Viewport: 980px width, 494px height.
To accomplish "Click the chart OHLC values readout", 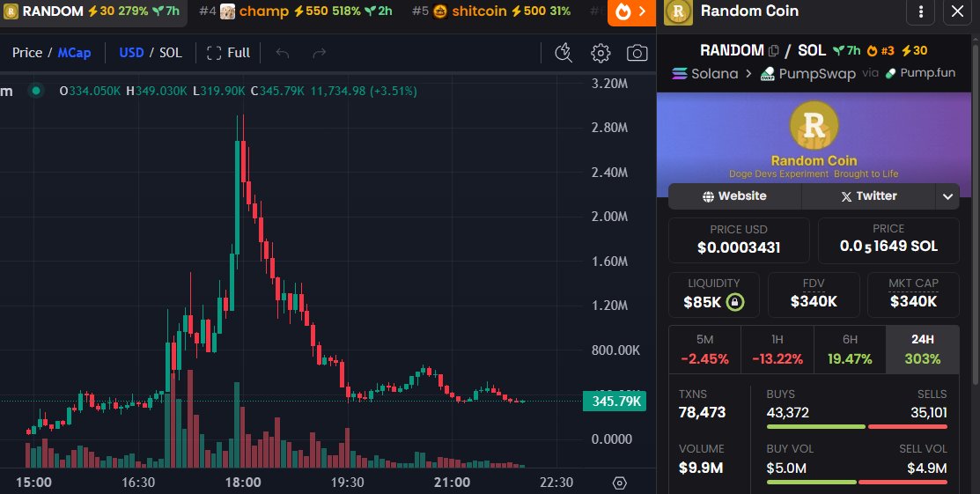I will point(238,92).
